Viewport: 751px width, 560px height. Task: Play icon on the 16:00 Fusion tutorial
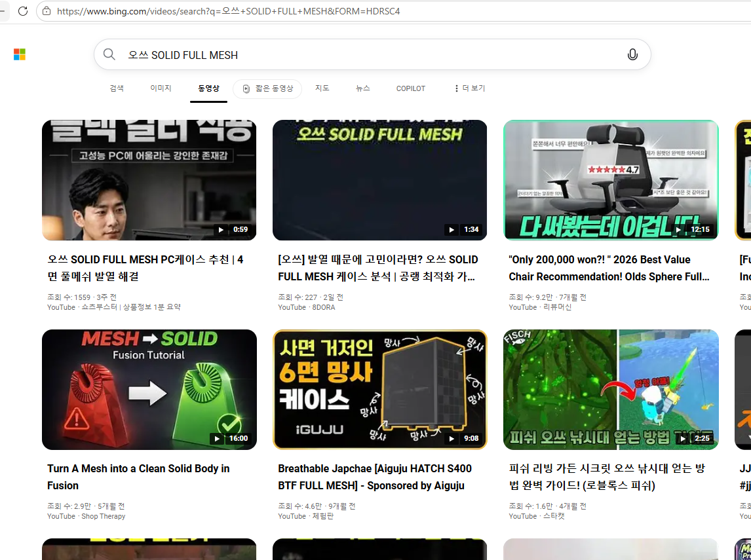point(217,438)
